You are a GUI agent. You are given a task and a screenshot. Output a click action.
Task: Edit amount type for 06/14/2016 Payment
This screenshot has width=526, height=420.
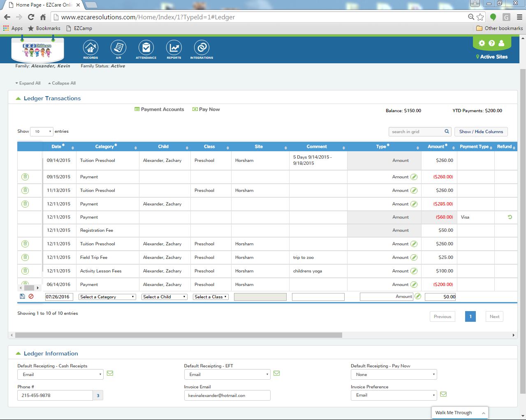coord(414,285)
